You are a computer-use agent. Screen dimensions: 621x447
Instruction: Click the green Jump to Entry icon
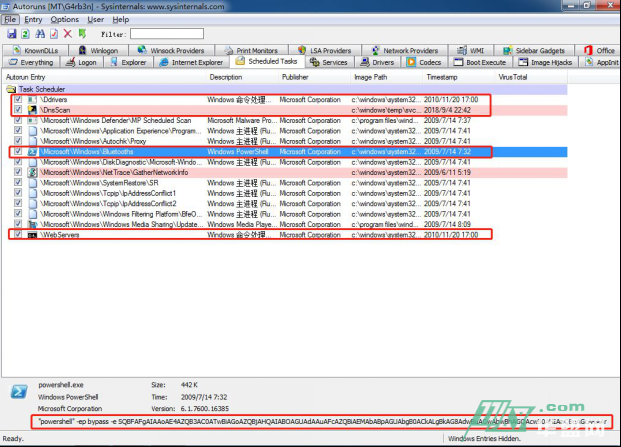[82, 34]
